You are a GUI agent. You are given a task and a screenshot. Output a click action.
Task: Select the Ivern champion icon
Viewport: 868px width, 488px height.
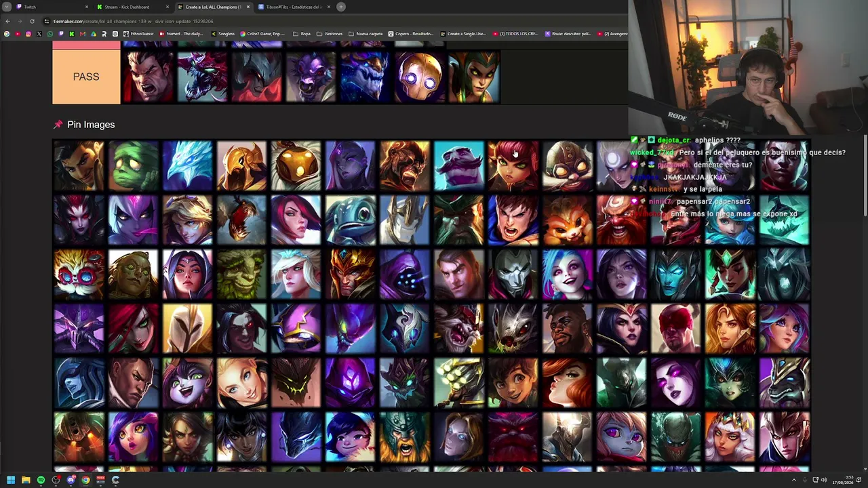click(x=242, y=274)
